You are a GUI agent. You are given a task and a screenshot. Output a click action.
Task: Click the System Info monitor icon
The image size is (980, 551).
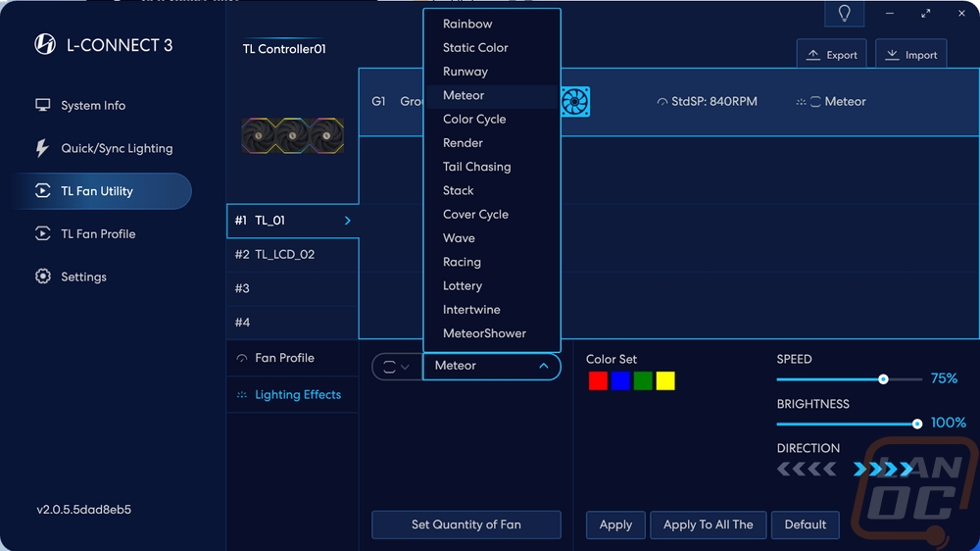42,105
